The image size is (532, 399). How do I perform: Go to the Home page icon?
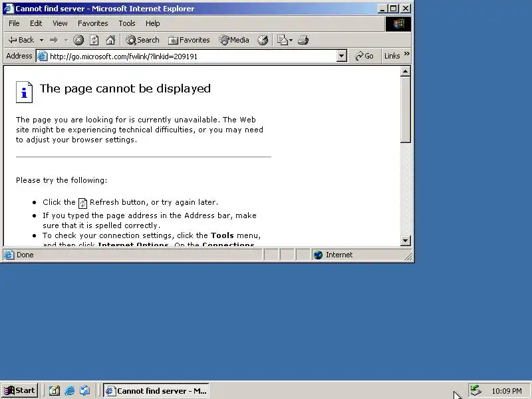(110, 40)
